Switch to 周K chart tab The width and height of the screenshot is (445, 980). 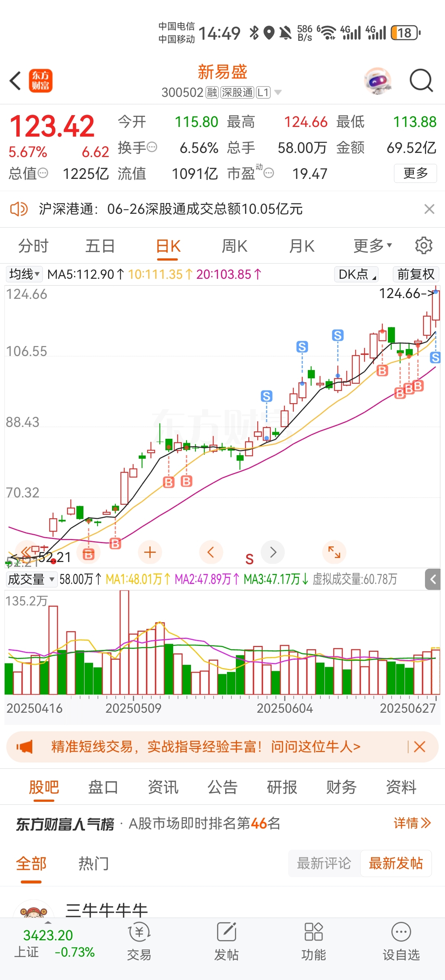pyautogui.click(x=234, y=246)
